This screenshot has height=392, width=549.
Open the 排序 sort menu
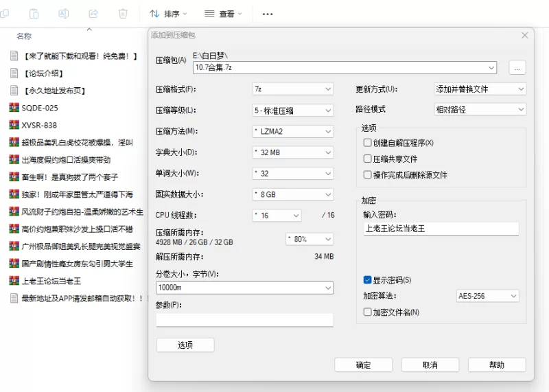(169, 14)
